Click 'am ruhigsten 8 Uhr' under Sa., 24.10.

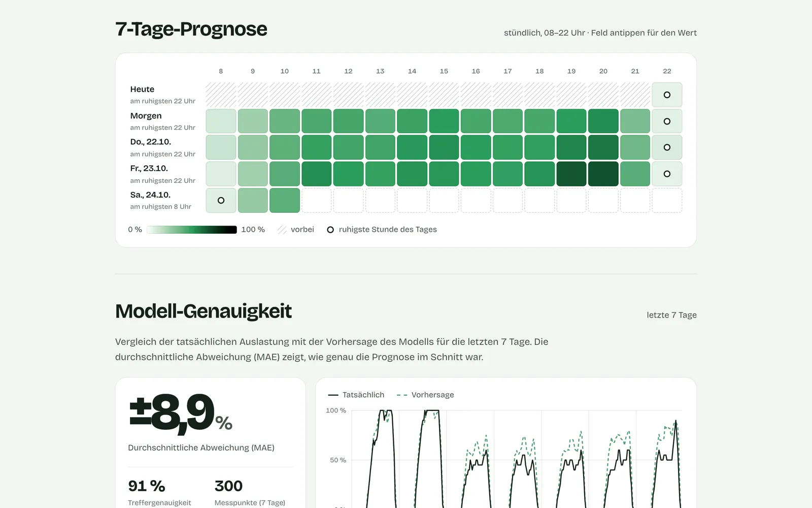point(160,207)
